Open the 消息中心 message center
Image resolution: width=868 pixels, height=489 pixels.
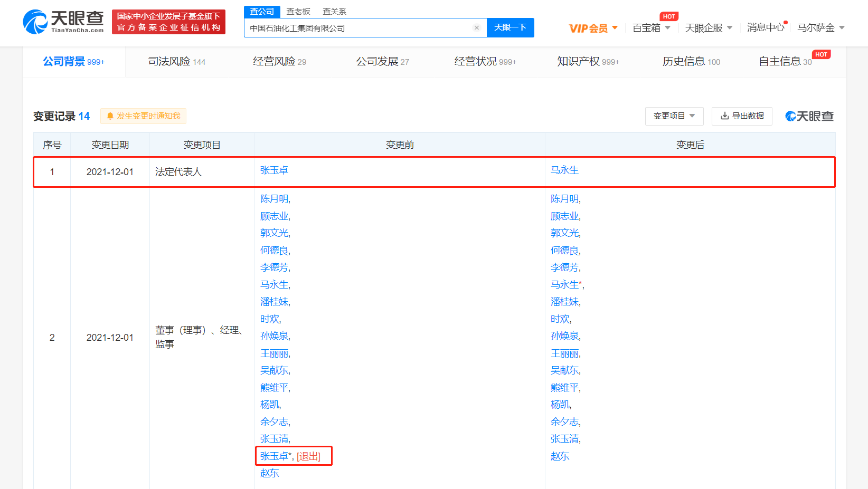(x=766, y=27)
